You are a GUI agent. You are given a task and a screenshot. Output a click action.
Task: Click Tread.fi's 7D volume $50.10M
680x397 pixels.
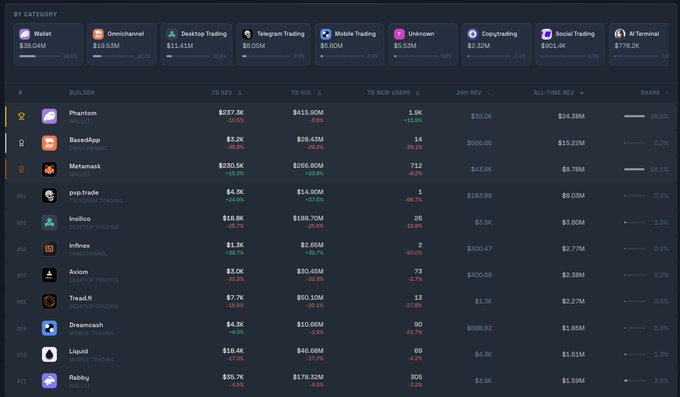[x=310, y=298]
